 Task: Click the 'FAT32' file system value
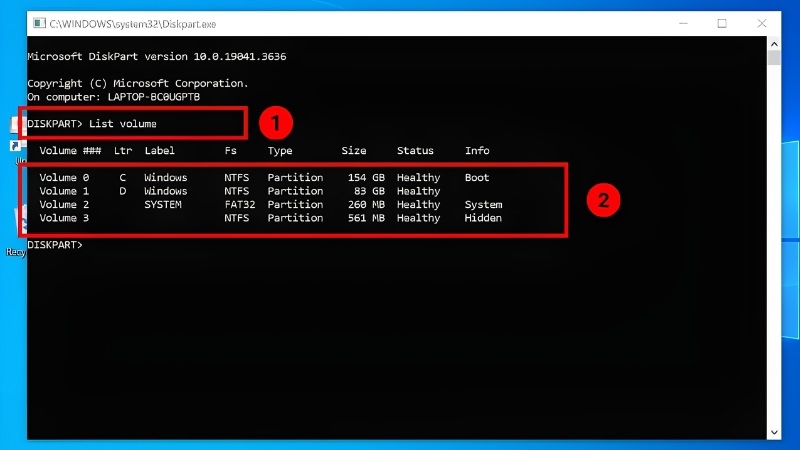(240, 205)
